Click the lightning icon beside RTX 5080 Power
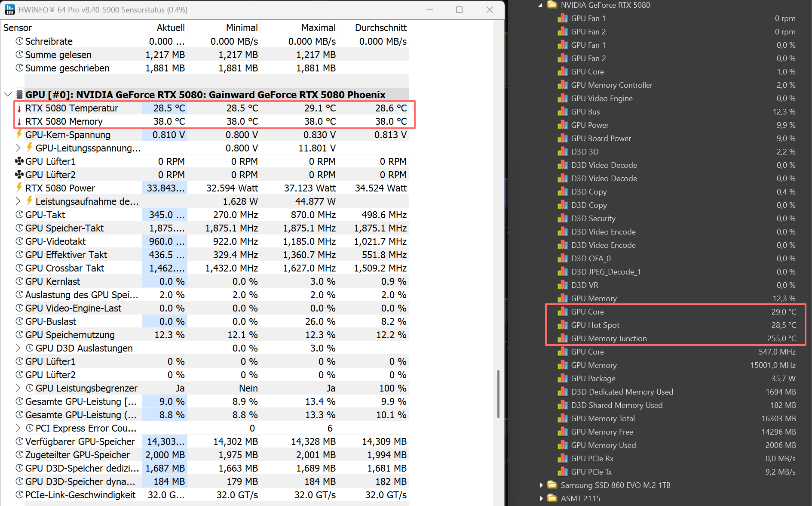 coord(19,188)
